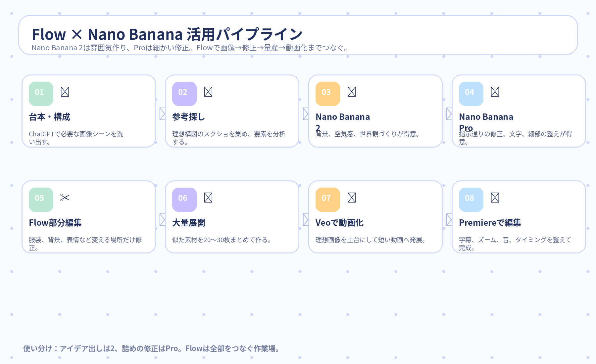
Task: Click the footer note 使い分け：アイデア出しは2
Action: click(x=152, y=348)
